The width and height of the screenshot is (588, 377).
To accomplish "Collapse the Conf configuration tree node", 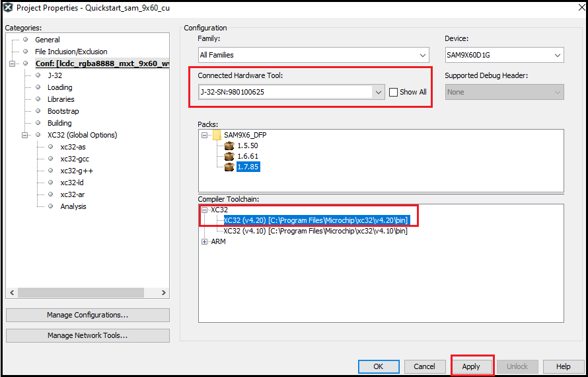I will click(13, 63).
